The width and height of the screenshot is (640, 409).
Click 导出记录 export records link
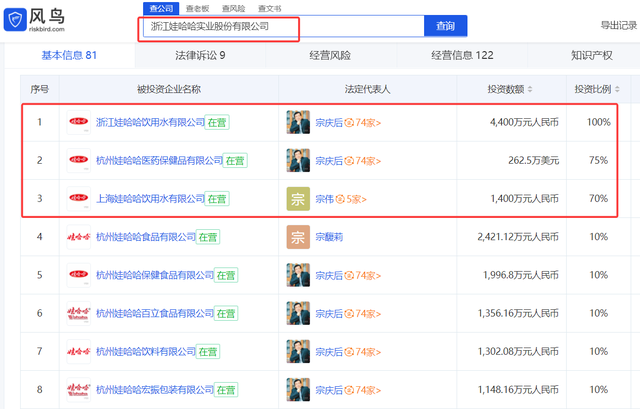pos(619,25)
